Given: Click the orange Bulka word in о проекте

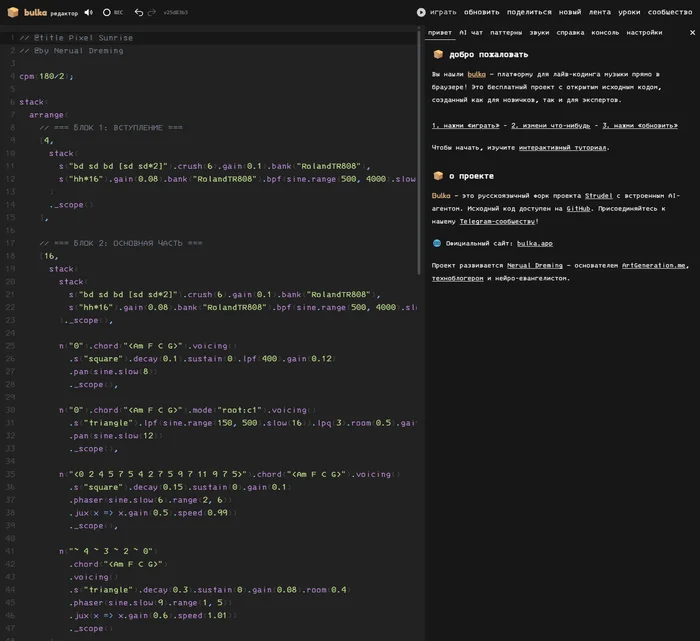Looking at the screenshot, I should 441,196.
